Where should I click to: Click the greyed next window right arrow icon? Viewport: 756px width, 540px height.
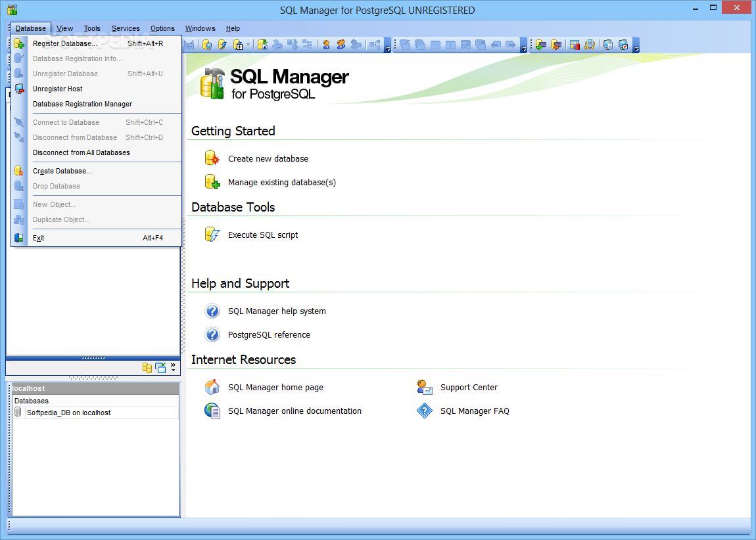[511, 45]
